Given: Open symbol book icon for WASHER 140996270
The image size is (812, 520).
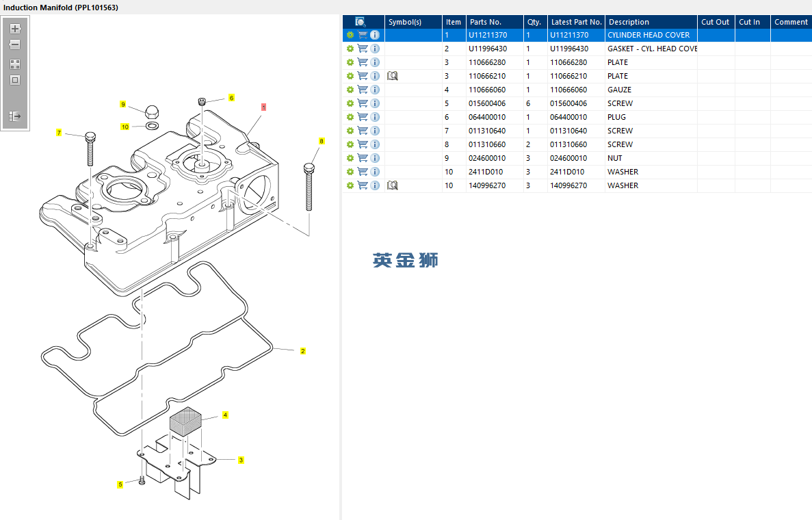Looking at the screenshot, I should coord(392,185).
